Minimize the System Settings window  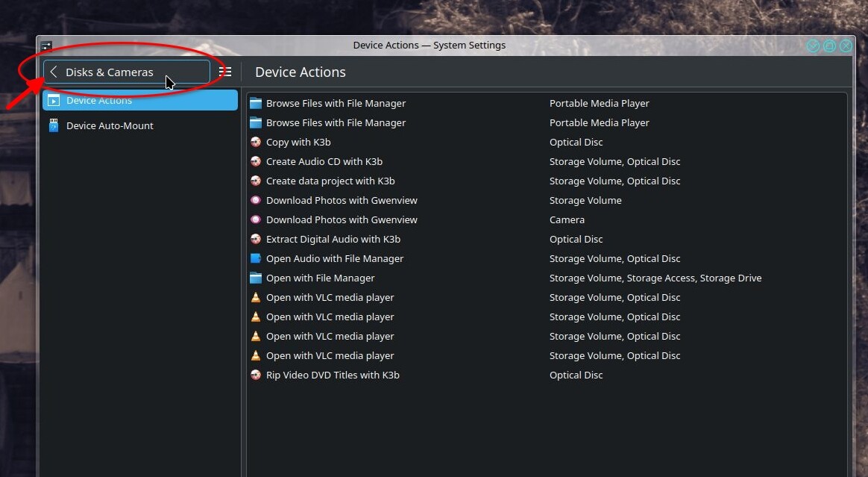(813, 46)
